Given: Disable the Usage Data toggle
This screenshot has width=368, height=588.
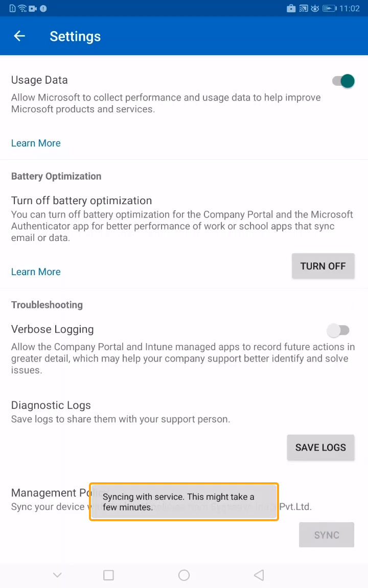Looking at the screenshot, I should [343, 81].
